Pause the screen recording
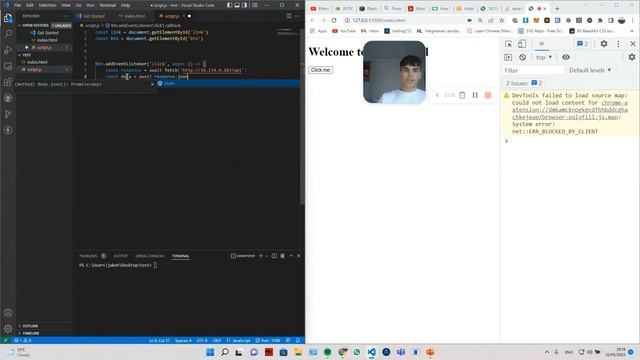The width and height of the screenshot is (640, 360). pyautogui.click(x=475, y=95)
